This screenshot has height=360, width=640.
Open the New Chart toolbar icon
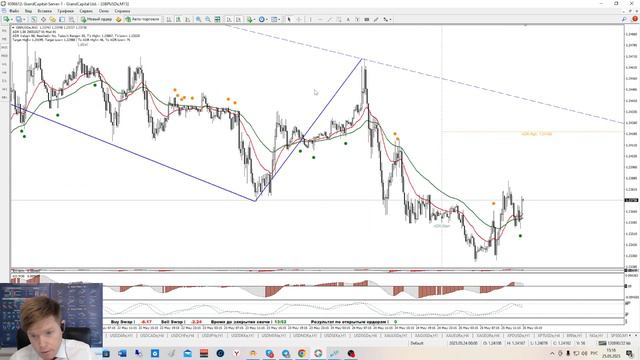point(7,19)
